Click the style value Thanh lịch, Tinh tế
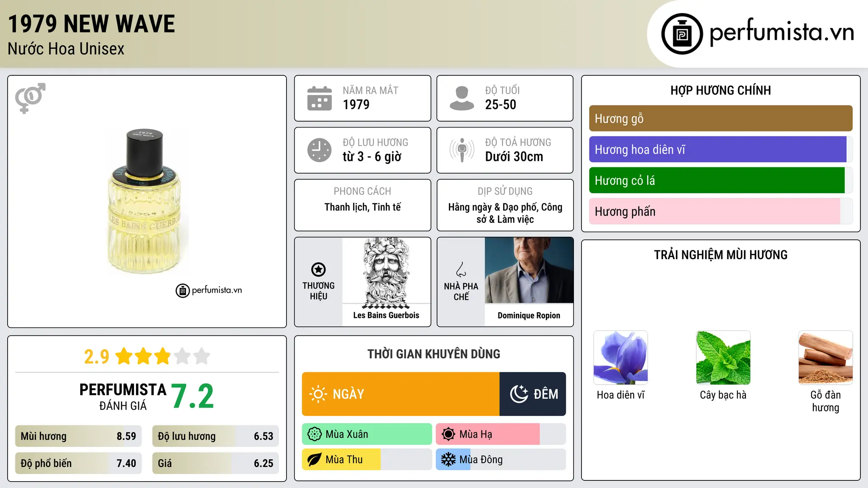The image size is (868, 488). point(362,207)
